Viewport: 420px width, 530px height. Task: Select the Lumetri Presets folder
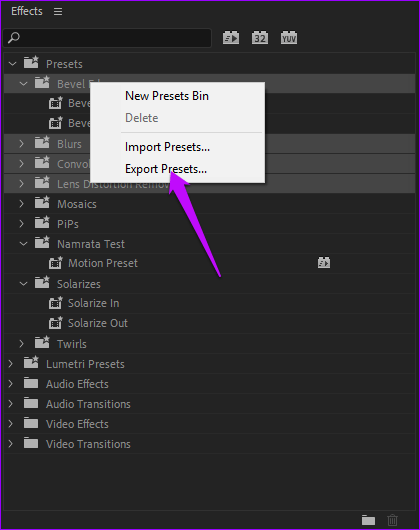pos(85,364)
